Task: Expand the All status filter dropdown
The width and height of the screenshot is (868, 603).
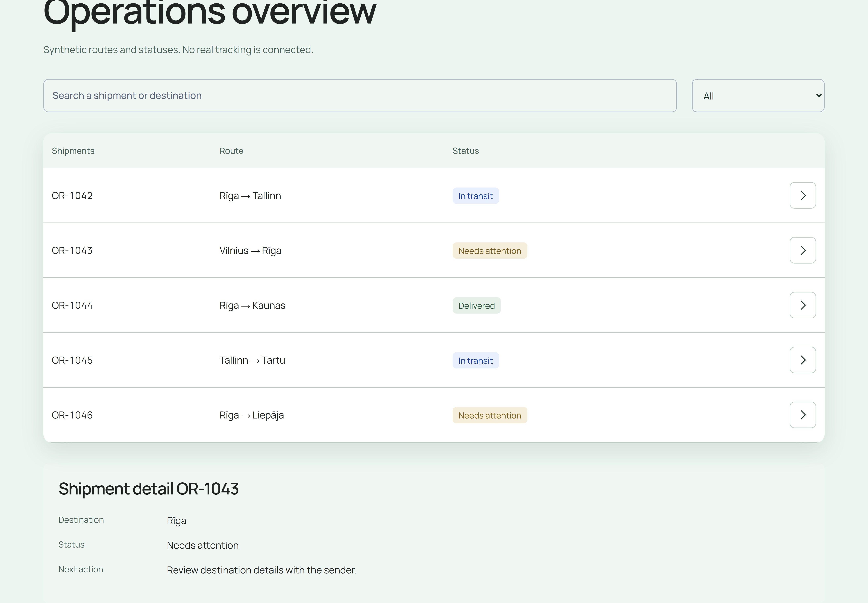Action: tap(758, 96)
